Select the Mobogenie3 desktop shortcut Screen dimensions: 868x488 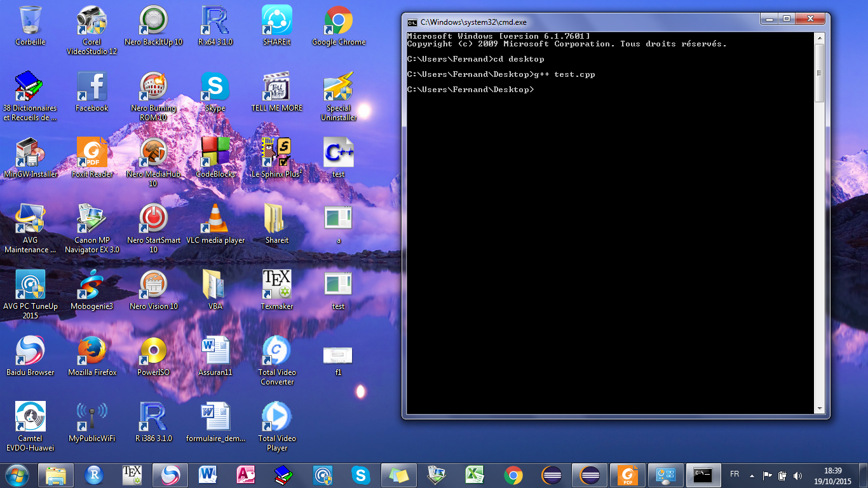click(92, 290)
